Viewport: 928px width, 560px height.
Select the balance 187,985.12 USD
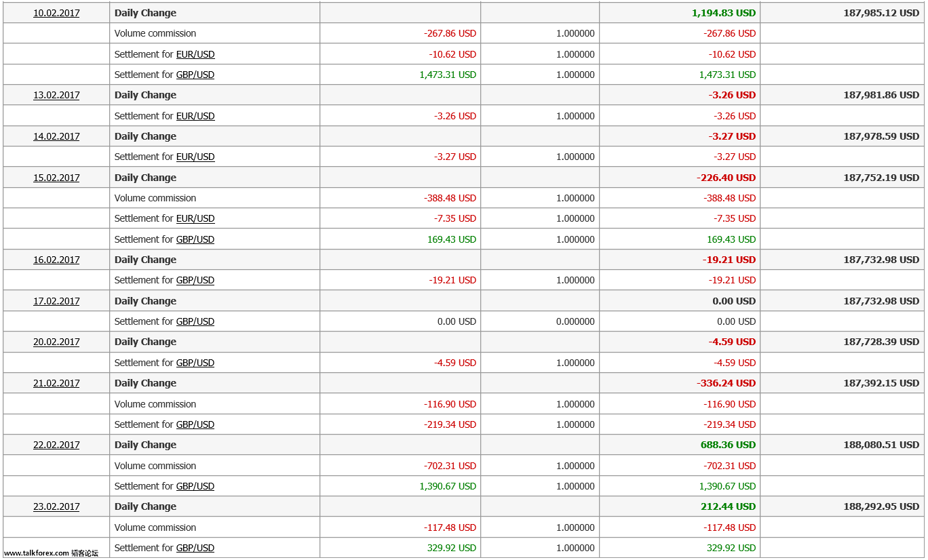click(x=881, y=13)
